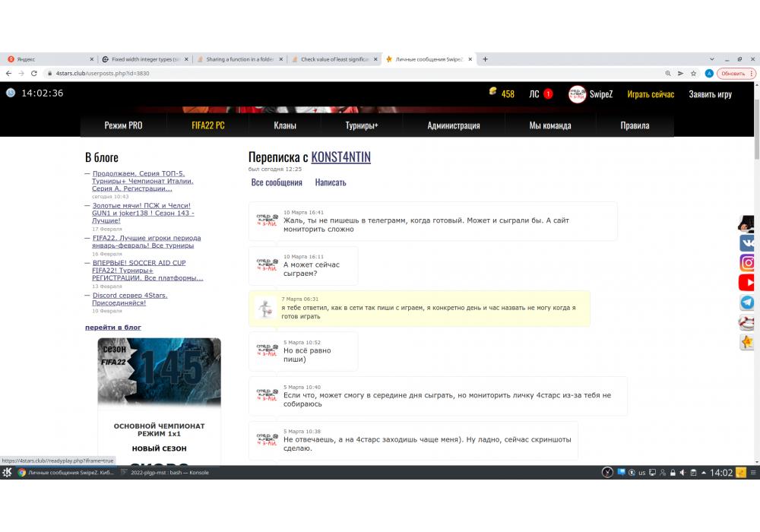
Task: Open KONST4NTIN's profile link
Action: (x=340, y=157)
